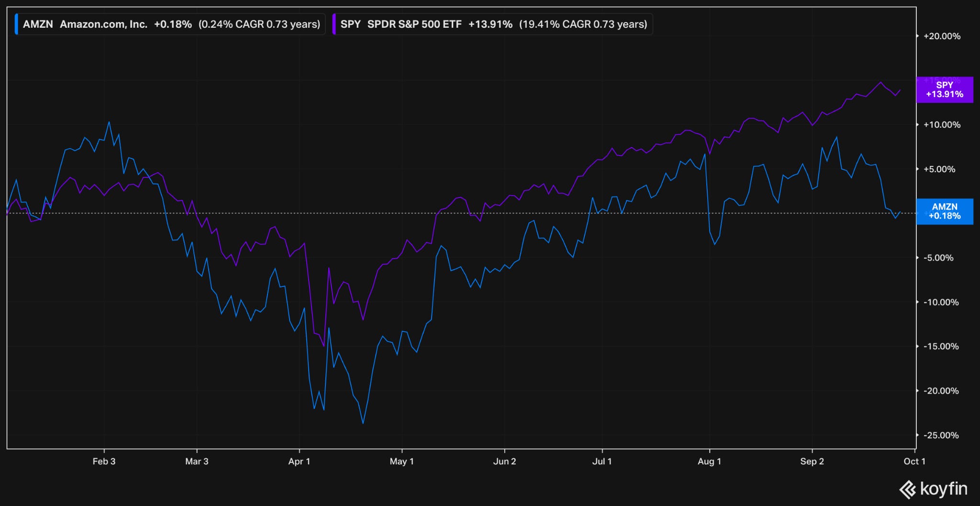The image size is (980, 506).
Task: Click the -10.00% y-axis label
Action: (x=941, y=302)
